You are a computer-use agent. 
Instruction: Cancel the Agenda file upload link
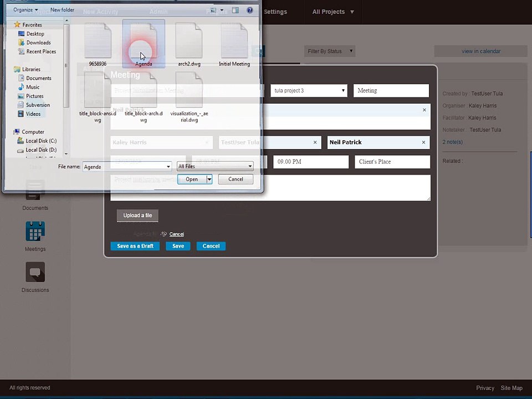coord(176,234)
